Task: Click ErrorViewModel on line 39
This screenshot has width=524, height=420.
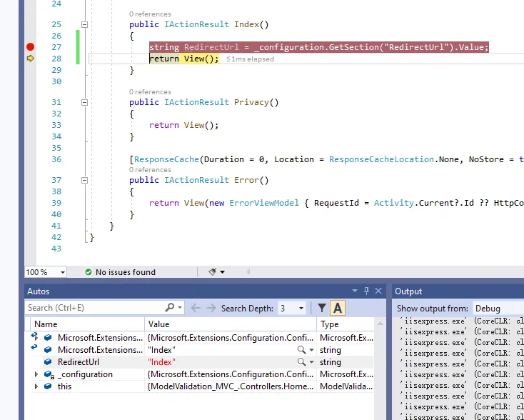Action: click(x=264, y=203)
